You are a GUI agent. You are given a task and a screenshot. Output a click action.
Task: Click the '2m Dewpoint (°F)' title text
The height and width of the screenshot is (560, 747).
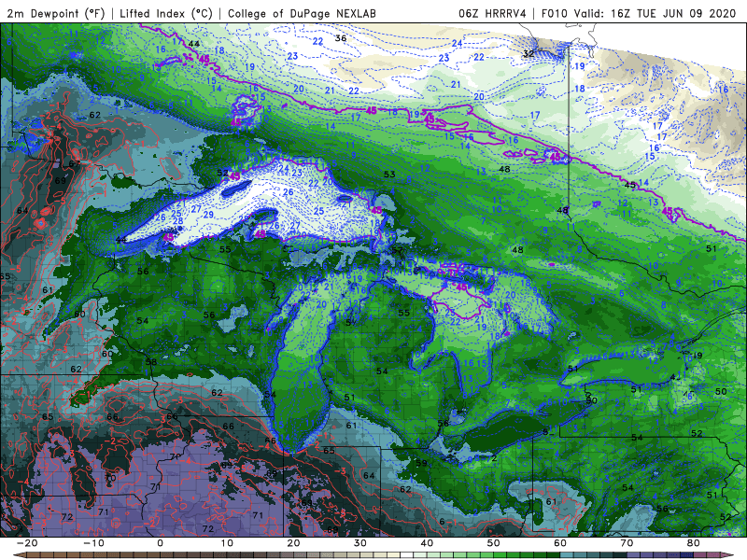point(56,13)
